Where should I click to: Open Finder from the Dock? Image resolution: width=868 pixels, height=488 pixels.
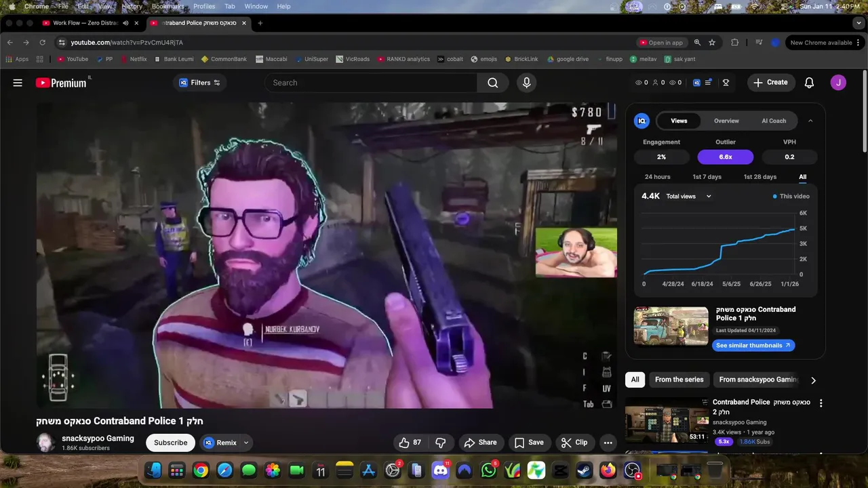pos(153,470)
